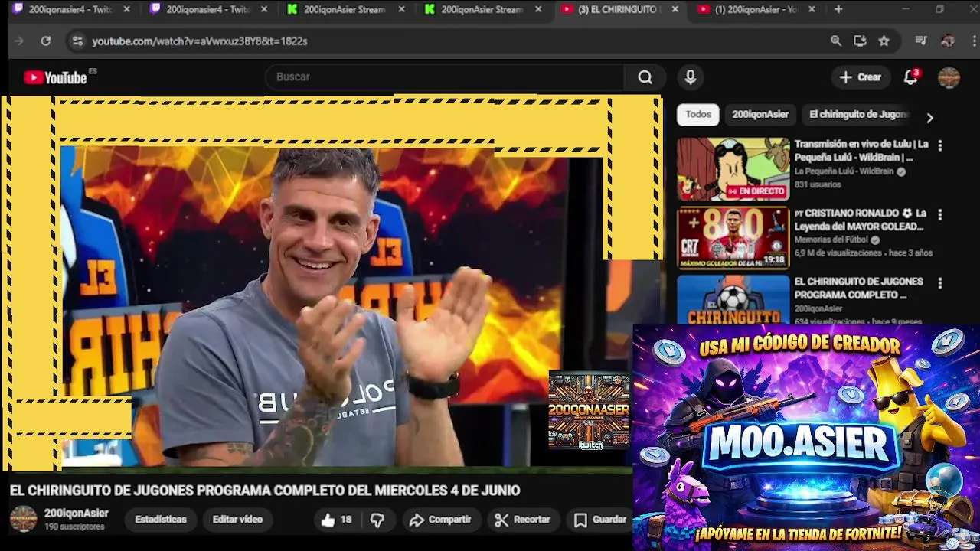Image resolution: width=980 pixels, height=551 pixels.
Task: Dislike the video with thumbs down
Action: 377,520
